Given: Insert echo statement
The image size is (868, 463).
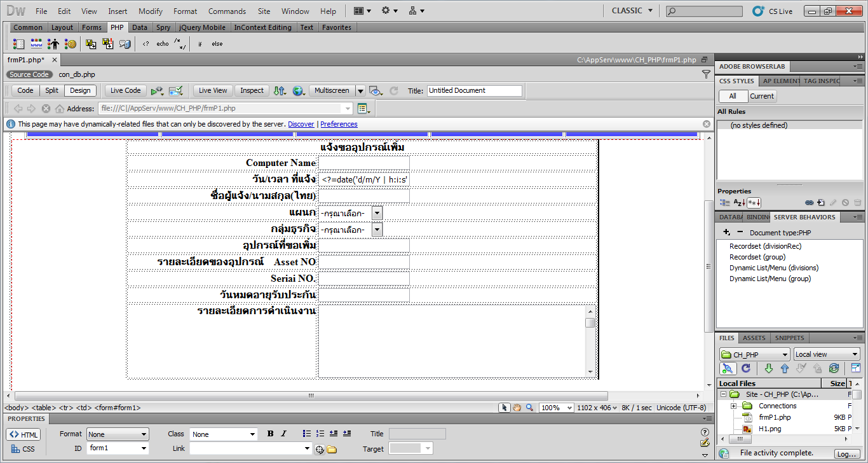Looking at the screenshot, I should point(163,44).
